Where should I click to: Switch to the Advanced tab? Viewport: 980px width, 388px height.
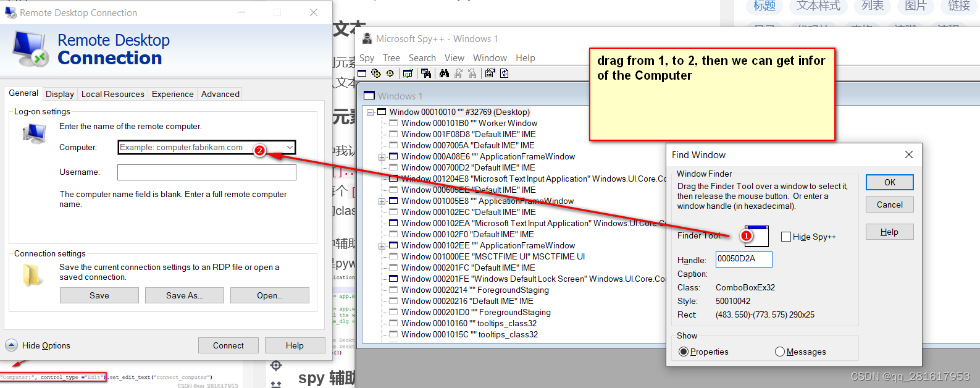pos(220,94)
